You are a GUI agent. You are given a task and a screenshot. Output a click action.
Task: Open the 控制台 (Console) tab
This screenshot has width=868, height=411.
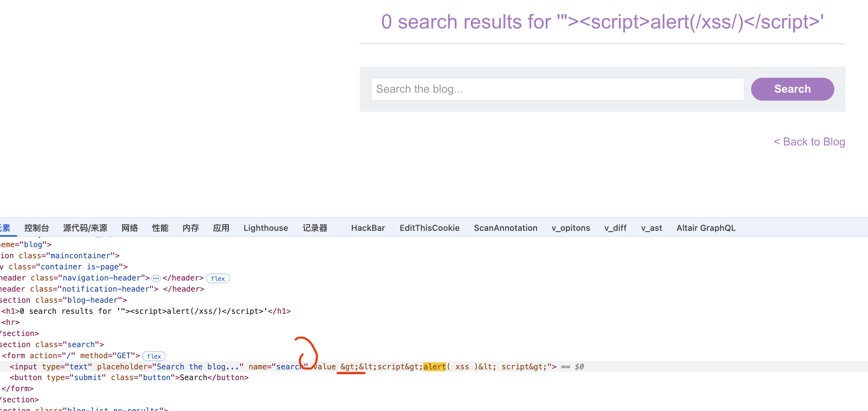pos(37,228)
